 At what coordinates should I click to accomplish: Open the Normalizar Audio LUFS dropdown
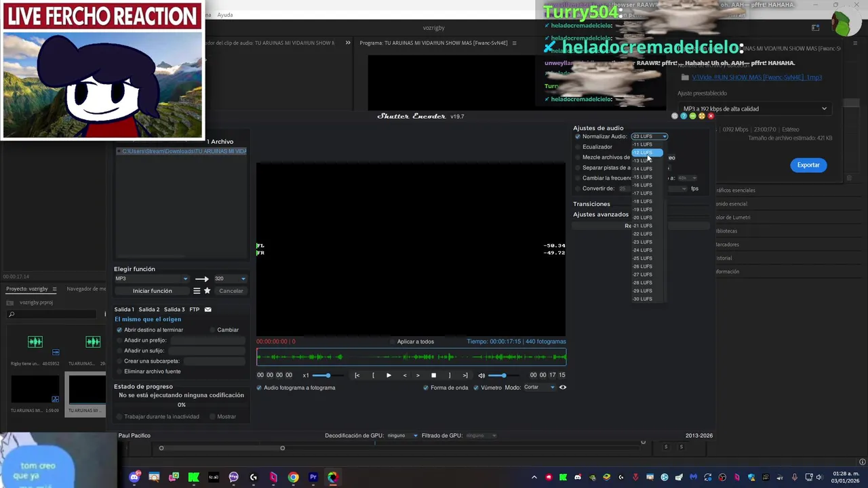point(650,136)
